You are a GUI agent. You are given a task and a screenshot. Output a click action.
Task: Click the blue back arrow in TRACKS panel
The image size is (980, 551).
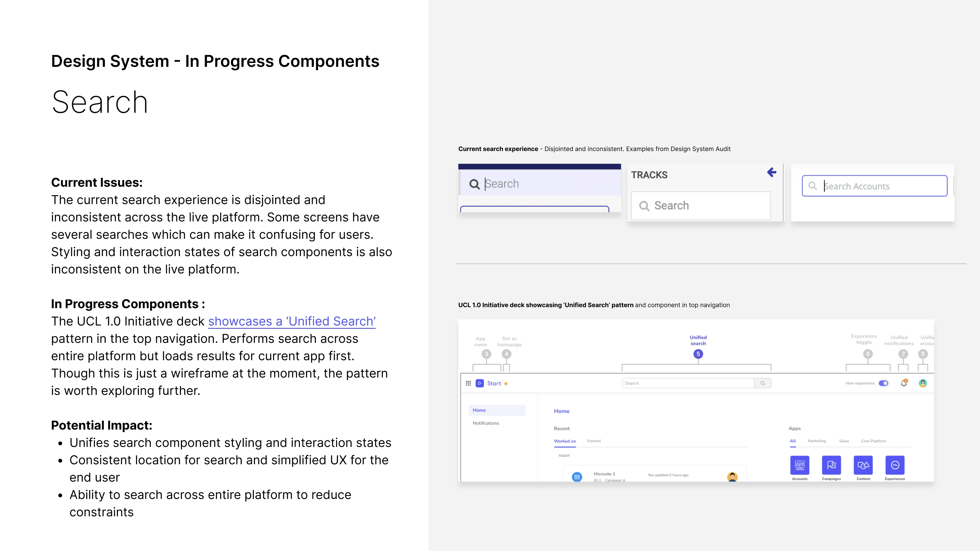(x=771, y=172)
